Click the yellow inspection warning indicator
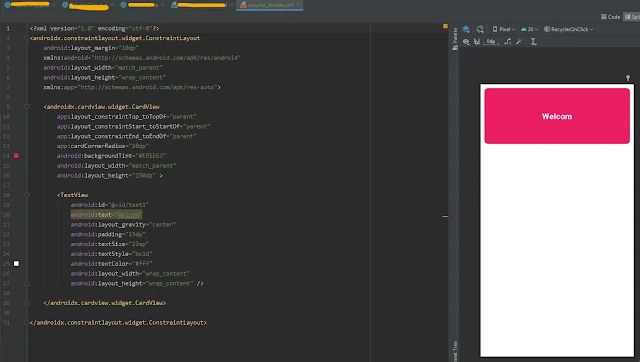 coord(445,26)
